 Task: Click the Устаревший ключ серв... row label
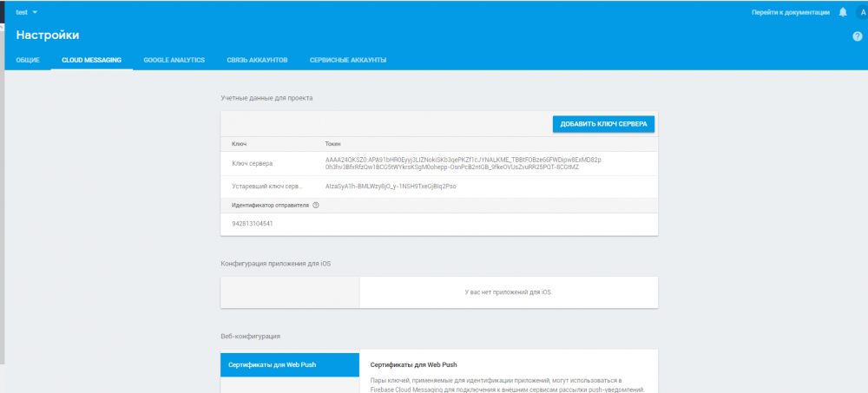[x=267, y=187]
